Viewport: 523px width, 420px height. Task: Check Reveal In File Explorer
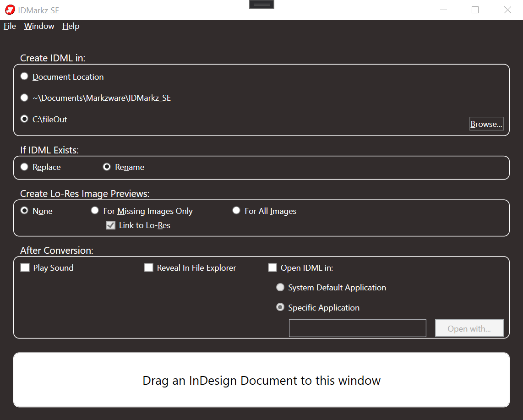[148, 268]
